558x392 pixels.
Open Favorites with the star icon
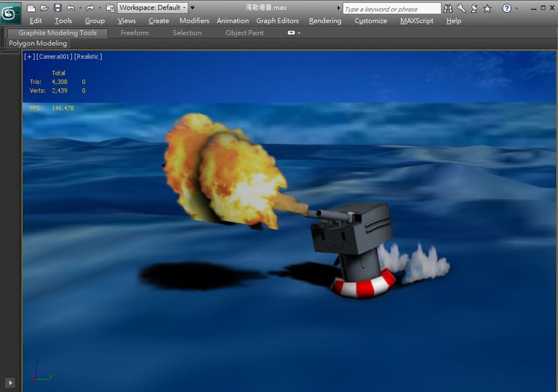(x=487, y=8)
